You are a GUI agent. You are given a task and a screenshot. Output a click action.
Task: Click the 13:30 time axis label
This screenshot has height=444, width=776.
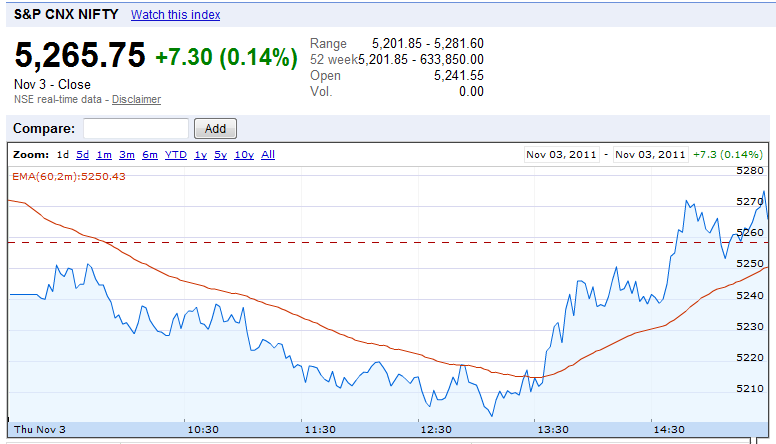[553, 429]
